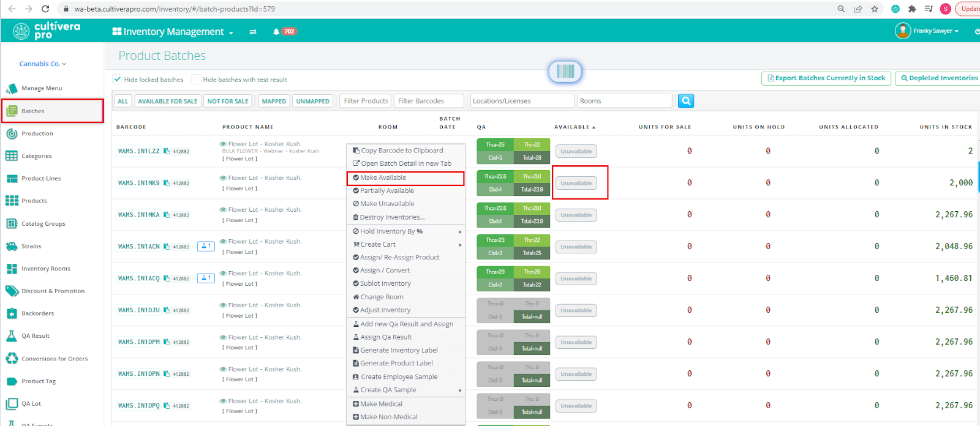Click the transfer arrows icon in header
Viewport: 980px width, 426px height.
pos(253,32)
